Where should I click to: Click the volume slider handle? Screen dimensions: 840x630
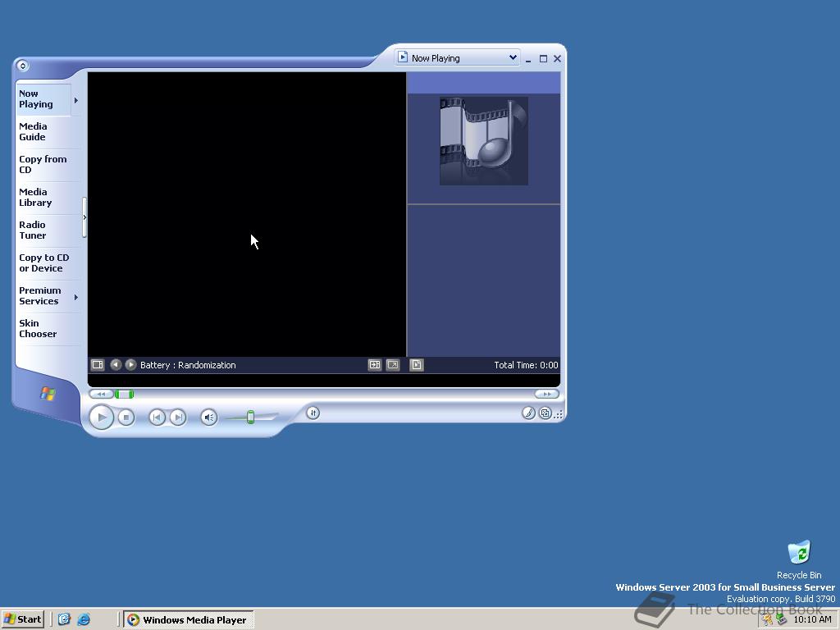tap(250, 417)
